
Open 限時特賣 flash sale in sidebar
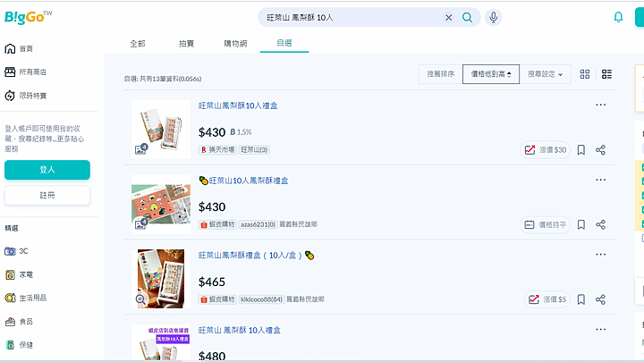click(x=25, y=96)
